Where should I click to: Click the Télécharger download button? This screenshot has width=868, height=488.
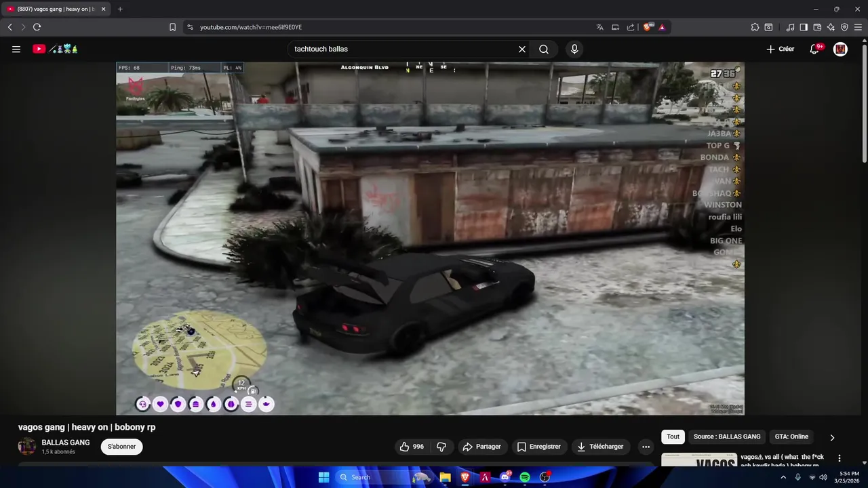(600, 447)
